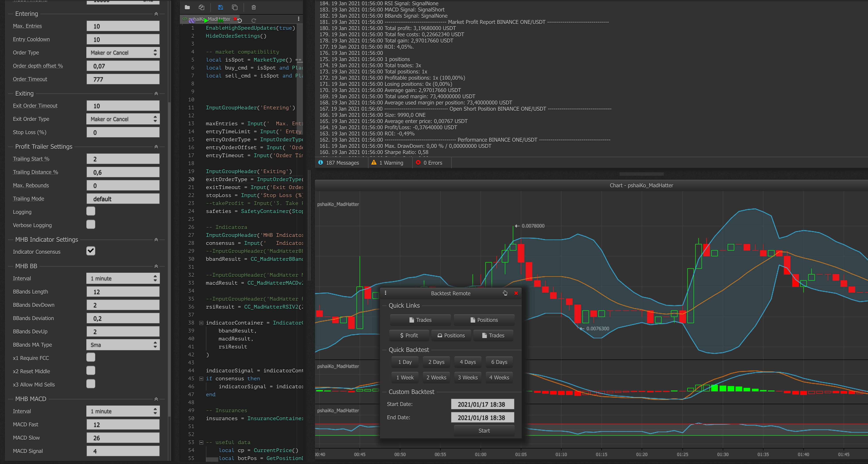Open the BBands MA Type dropdown
868x464 pixels.
[x=123, y=345]
